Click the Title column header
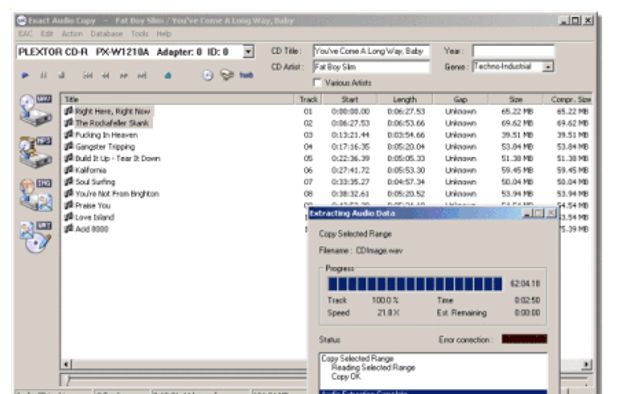The image size is (618, 394). point(178,99)
